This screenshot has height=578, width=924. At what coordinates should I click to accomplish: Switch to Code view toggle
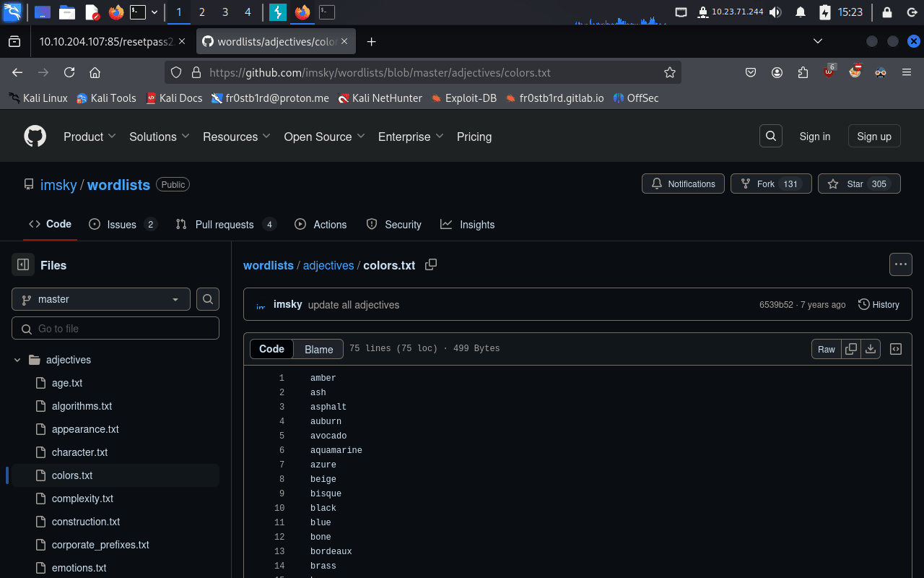[271, 349]
